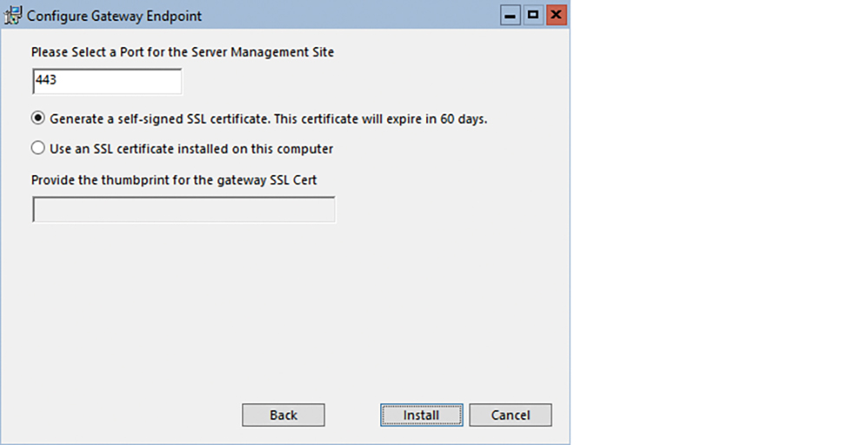Screen dimensions: 868x445
Task: Start installation with the Install button
Action: 421,416
